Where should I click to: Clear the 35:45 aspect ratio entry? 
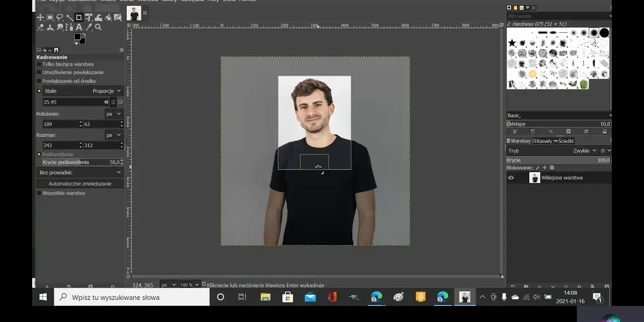[106, 102]
